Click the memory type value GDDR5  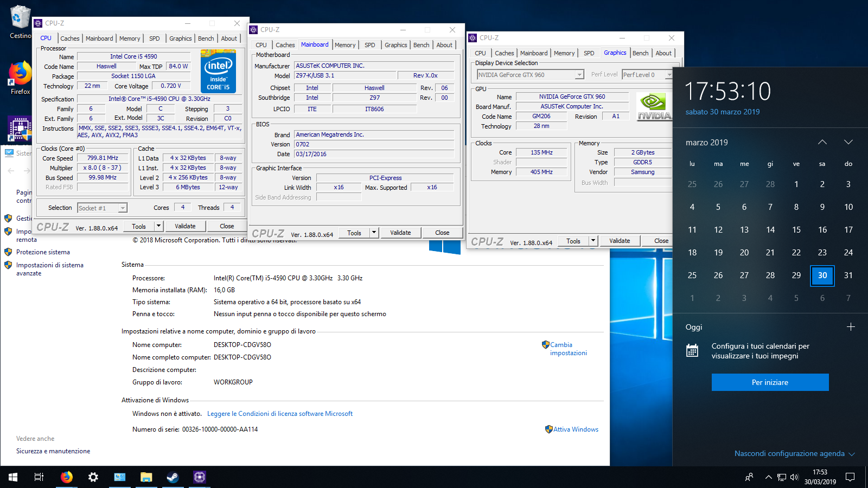(x=643, y=162)
